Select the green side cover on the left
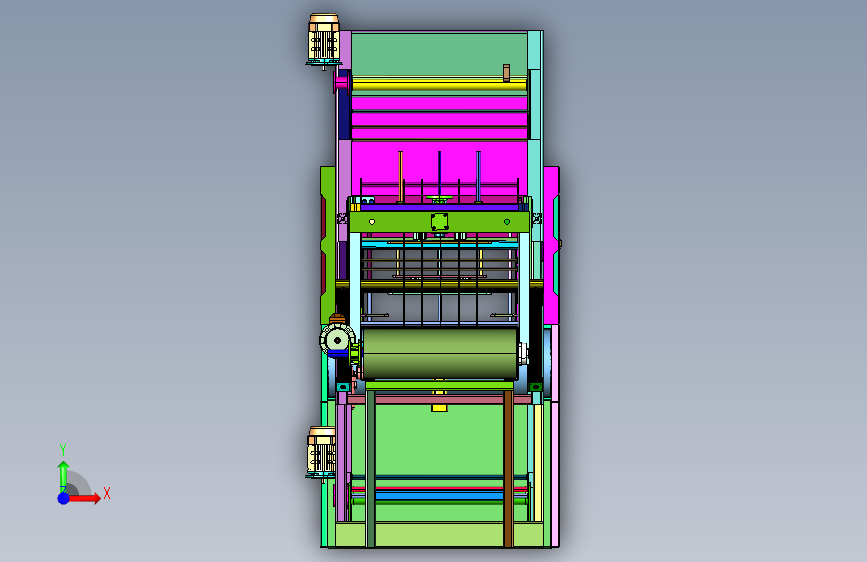The width and height of the screenshot is (867, 562). point(328,245)
